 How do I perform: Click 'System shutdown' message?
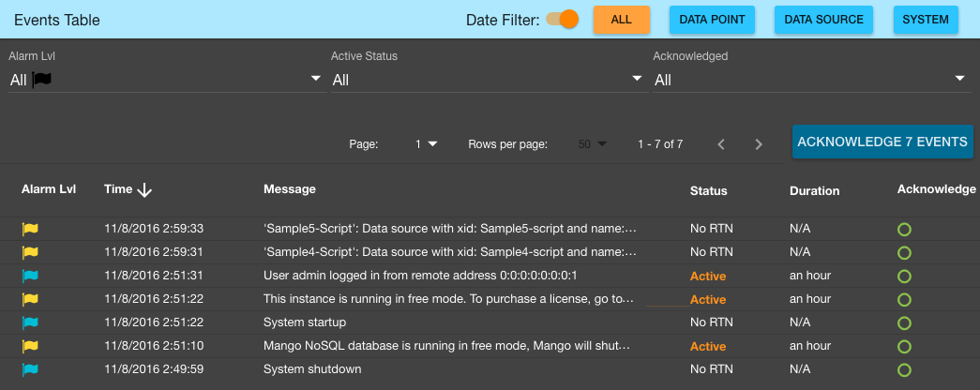pyautogui.click(x=312, y=369)
